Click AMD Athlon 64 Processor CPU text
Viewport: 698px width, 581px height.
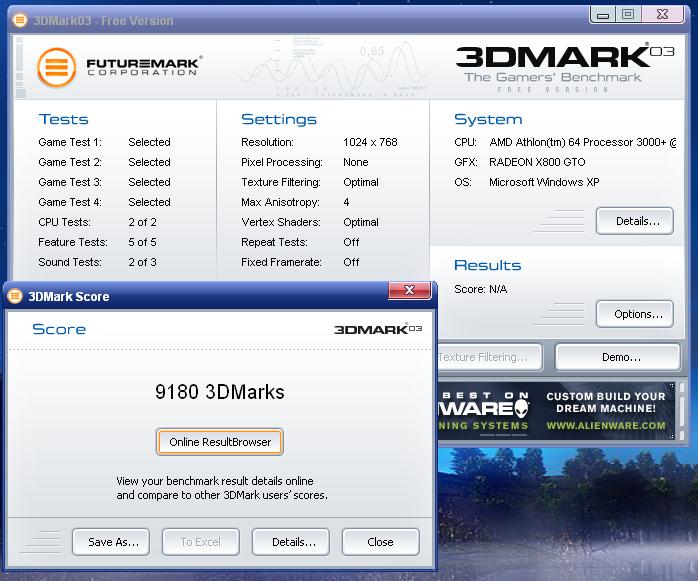coord(582,142)
